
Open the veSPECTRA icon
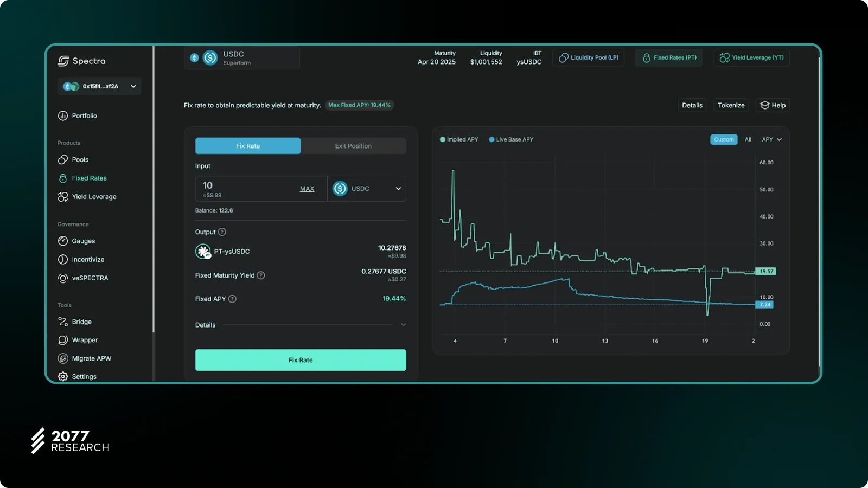tap(63, 278)
